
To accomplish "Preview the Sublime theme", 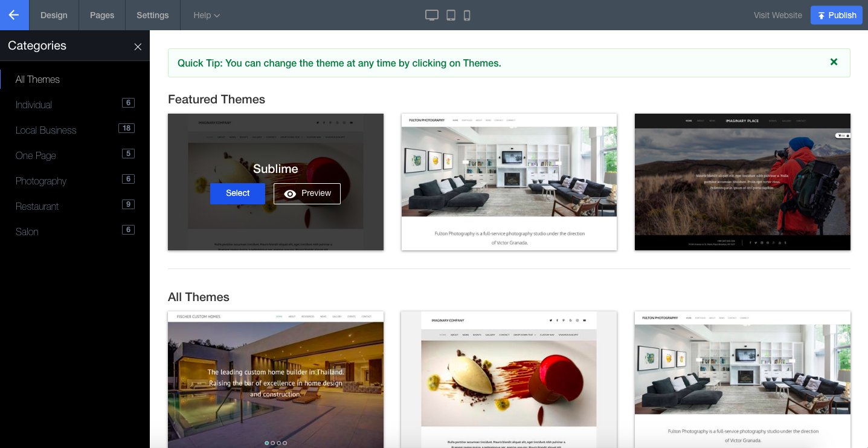I will pos(307,193).
